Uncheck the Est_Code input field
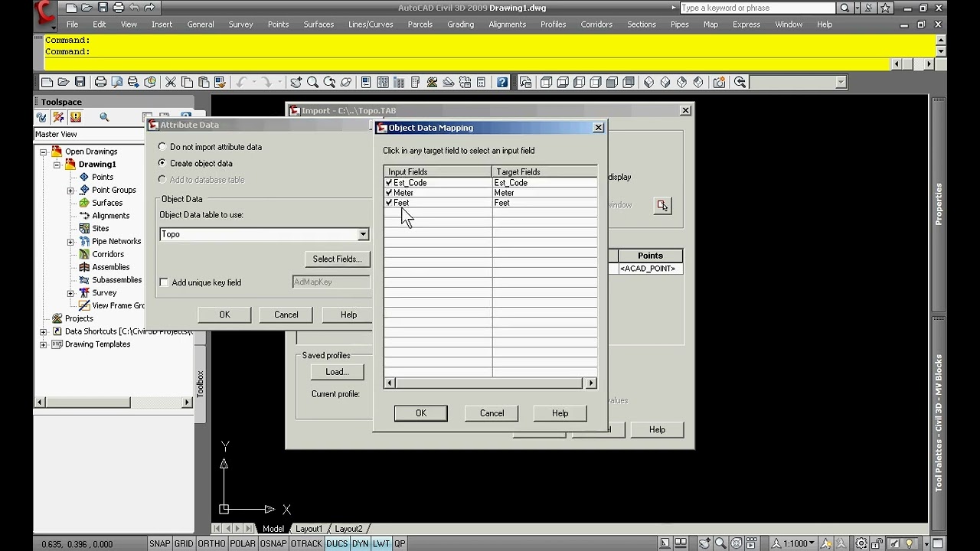 coord(389,183)
